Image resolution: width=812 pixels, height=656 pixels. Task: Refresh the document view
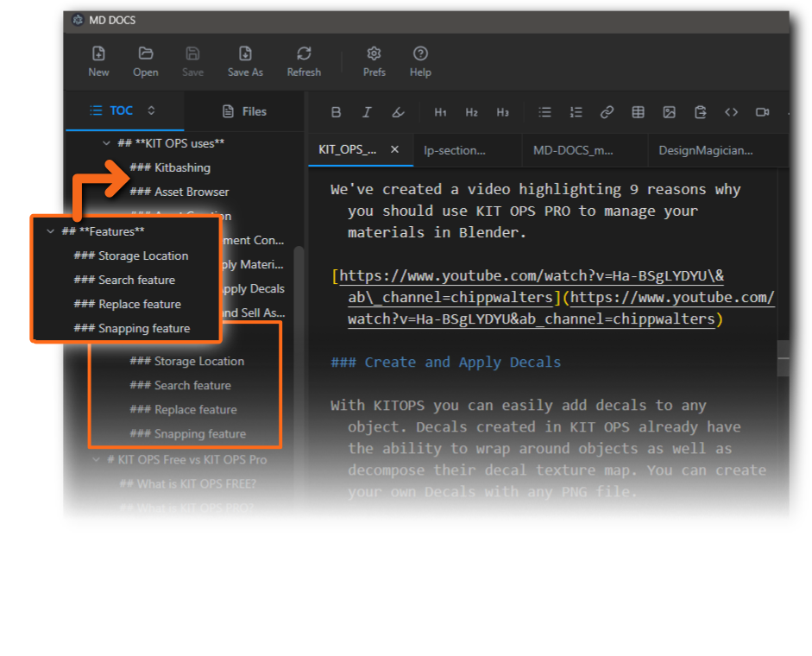(304, 61)
